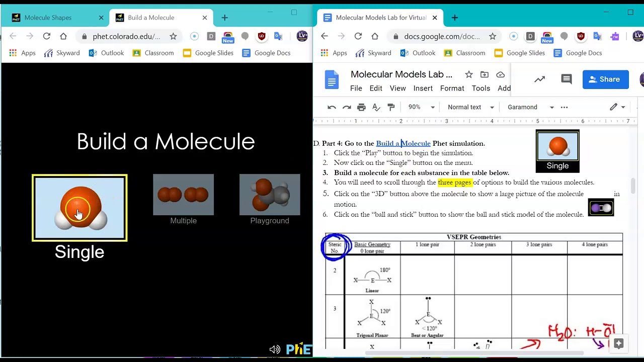
Task: Print the document
Action: point(361,107)
